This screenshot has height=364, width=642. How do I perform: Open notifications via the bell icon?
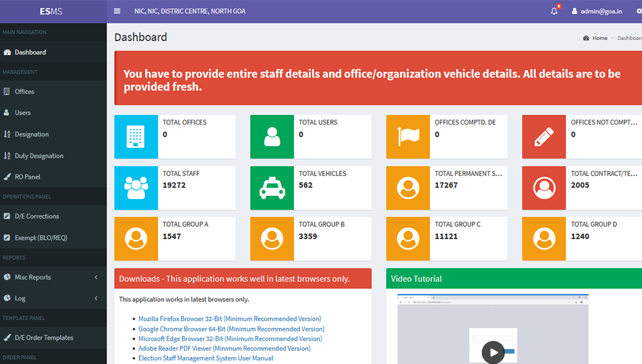tap(554, 11)
